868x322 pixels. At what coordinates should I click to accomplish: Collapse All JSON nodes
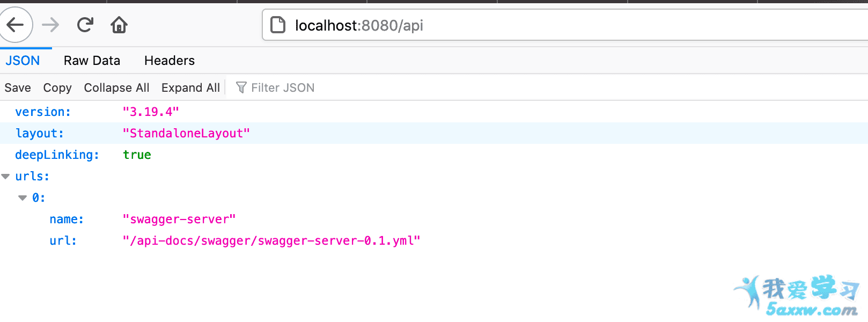[x=116, y=87]
